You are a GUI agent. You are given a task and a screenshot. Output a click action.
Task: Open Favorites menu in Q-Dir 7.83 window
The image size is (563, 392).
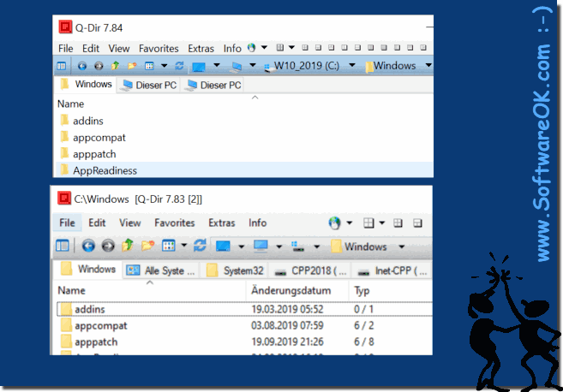(175, 223)
